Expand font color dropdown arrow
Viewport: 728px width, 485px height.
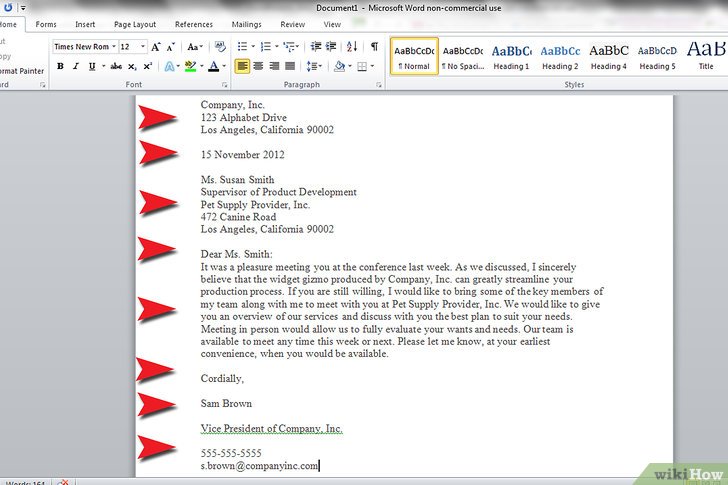coord(224,66)
